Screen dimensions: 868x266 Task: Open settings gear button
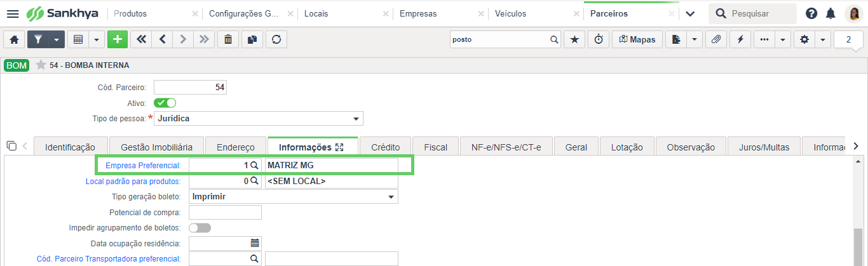804,39
